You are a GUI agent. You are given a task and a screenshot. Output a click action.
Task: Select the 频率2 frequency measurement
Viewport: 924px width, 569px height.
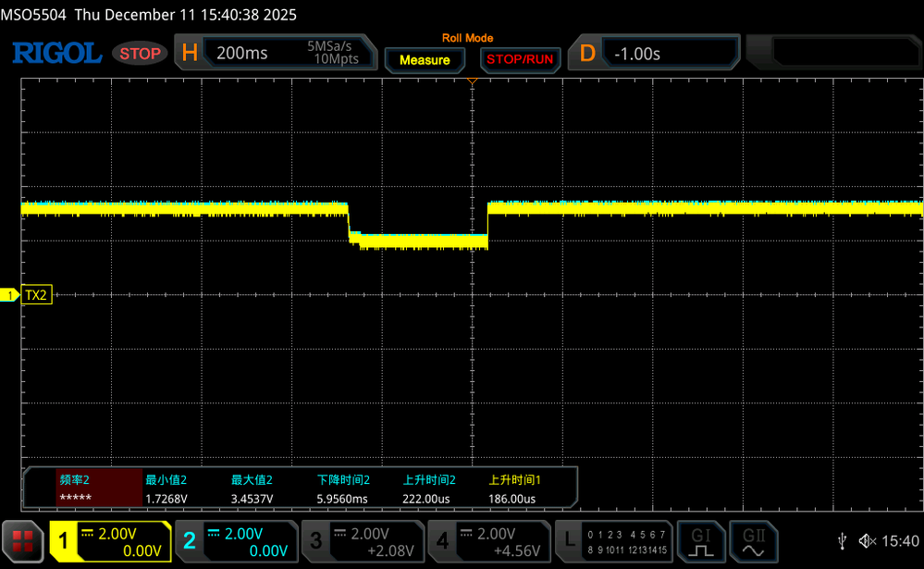(x=99, y=489)
